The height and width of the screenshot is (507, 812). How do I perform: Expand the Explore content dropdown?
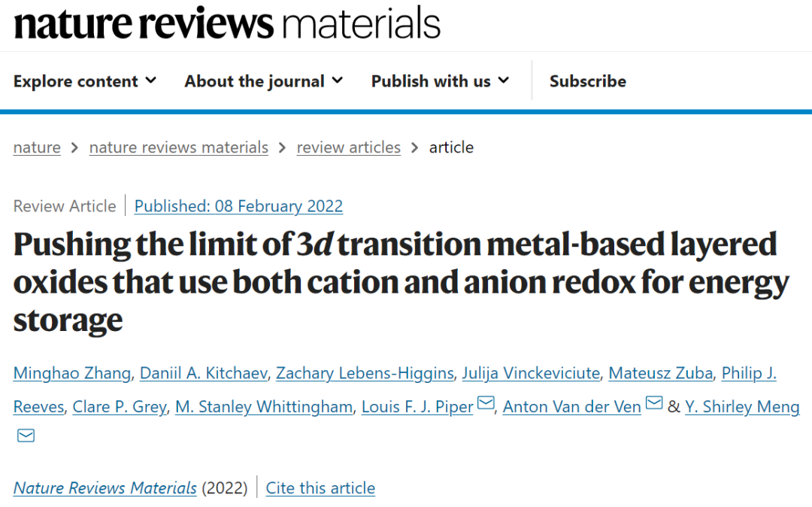(85, 81)
